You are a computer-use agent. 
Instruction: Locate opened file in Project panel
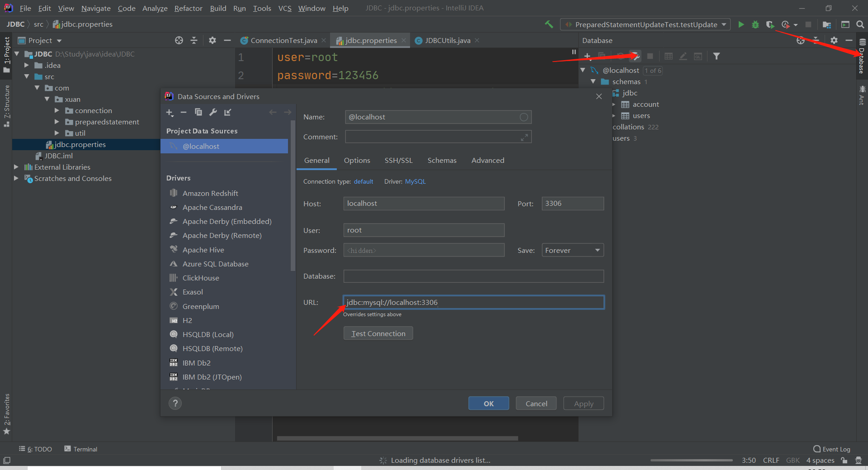click(179, 40)
